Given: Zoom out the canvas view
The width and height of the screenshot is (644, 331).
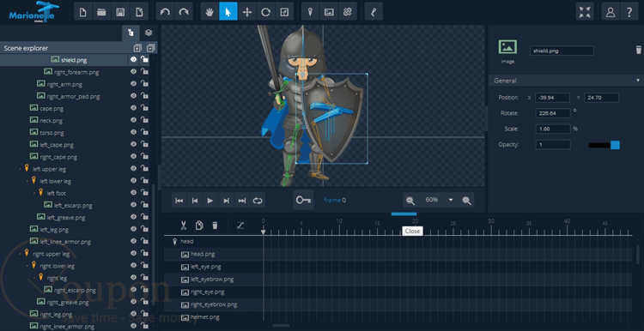Looking at the screenshot, I should pyautogui.click(x=410, y=200).
